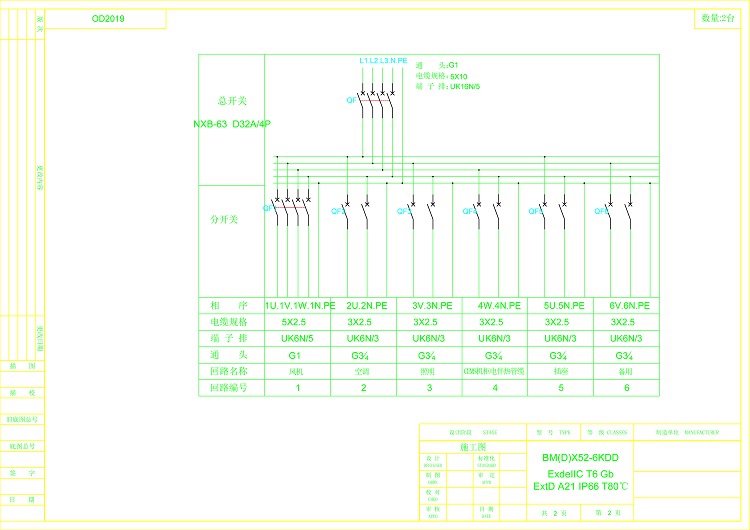Viewport: 750px width, 530px height.
Task: Click the "NXB-63 D32A/4P" breaker model text
Action: [232, 124]
